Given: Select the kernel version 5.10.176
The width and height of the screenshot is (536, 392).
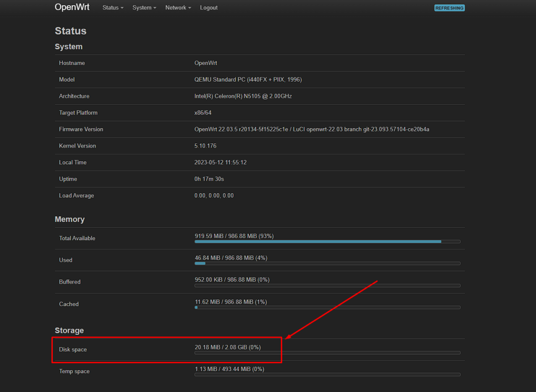Looking at the screenshot, I should [205, 146].
